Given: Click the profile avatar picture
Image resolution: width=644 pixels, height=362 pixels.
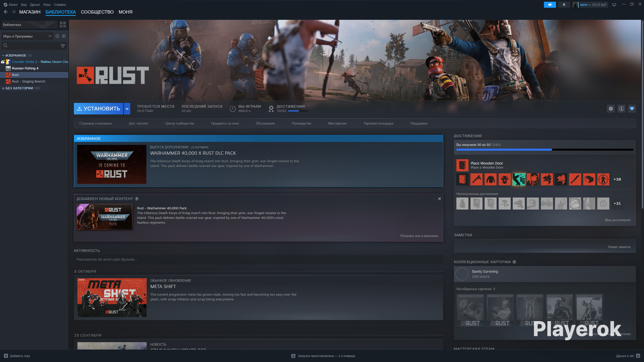Looking at the screenshot, I should click(x=575, y=5).
